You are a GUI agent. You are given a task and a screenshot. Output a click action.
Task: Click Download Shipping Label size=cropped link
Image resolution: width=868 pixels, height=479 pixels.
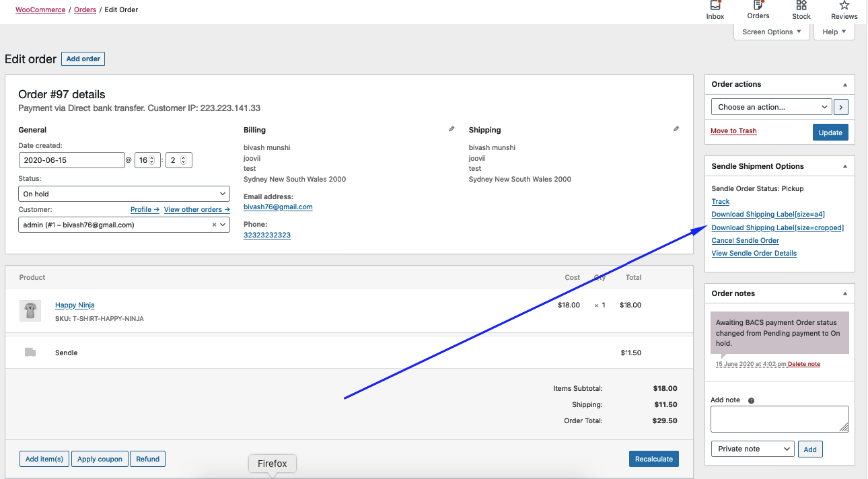pos(777,227)
